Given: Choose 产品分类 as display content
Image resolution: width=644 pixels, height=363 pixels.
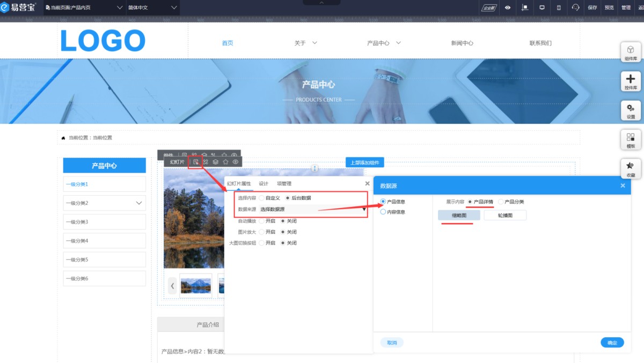Looking at the screenshot, I should [x=501, y=202].
